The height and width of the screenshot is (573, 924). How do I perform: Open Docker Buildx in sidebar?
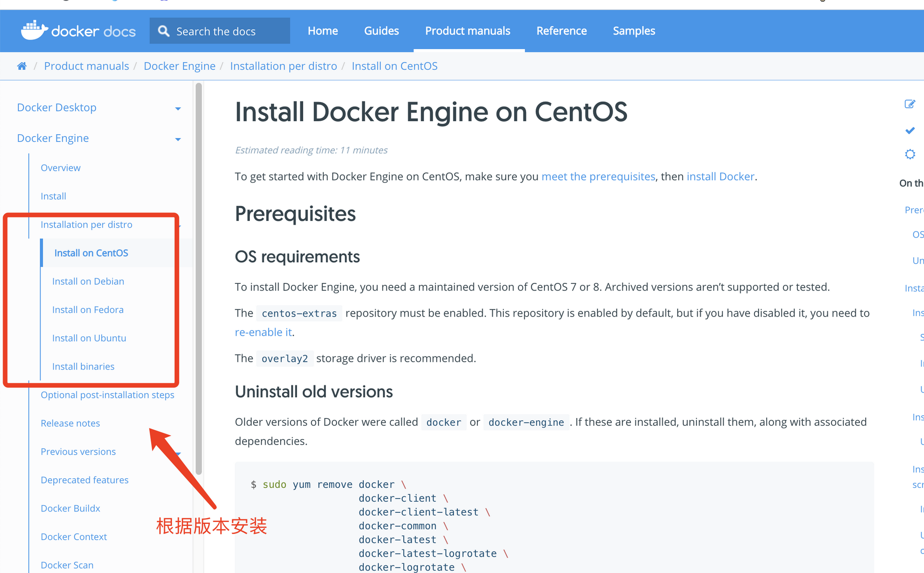[70, 509]
